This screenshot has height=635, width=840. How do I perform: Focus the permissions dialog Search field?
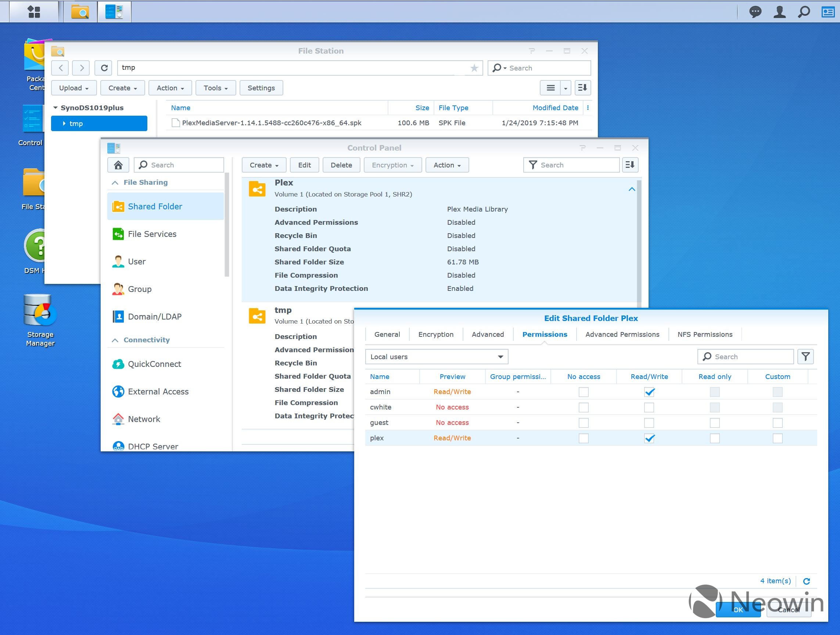(x=746, y=357)
